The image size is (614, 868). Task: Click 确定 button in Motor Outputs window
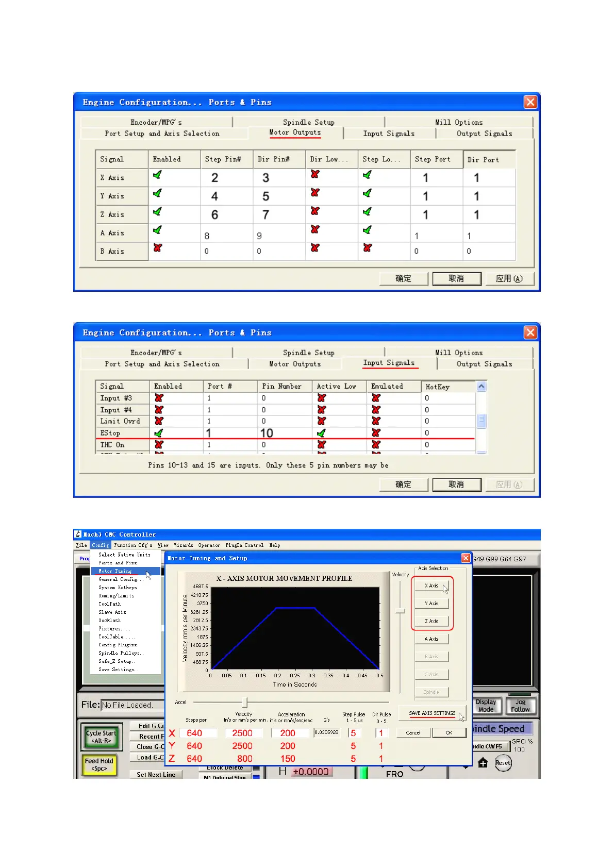pos(404,279)
